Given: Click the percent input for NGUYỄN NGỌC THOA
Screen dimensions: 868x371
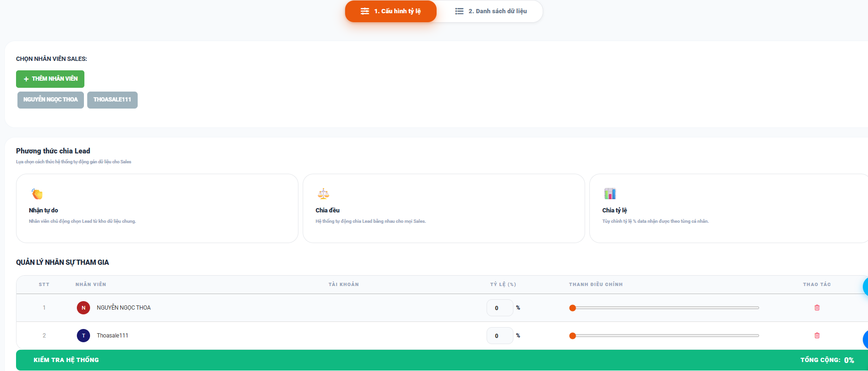Looking at the screenshot, I should click(x=499, y=308).
